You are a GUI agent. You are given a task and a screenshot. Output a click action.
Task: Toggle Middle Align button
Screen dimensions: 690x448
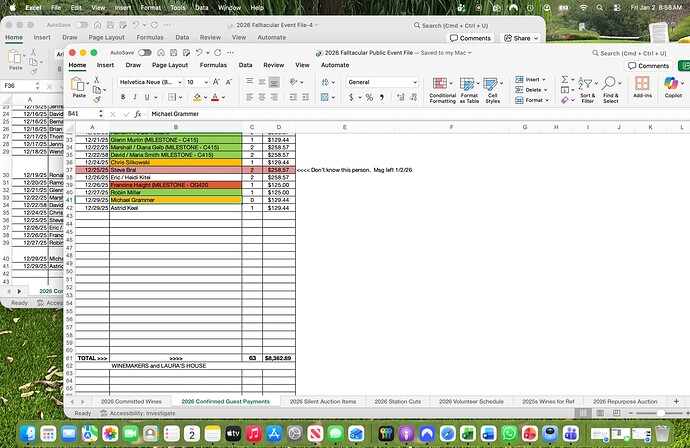point(262,82)
